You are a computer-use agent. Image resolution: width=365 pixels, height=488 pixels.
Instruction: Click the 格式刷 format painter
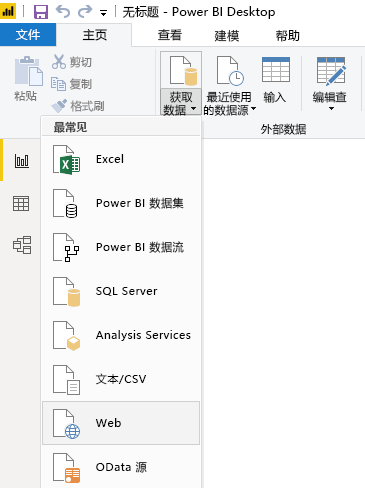coord(78,106)
